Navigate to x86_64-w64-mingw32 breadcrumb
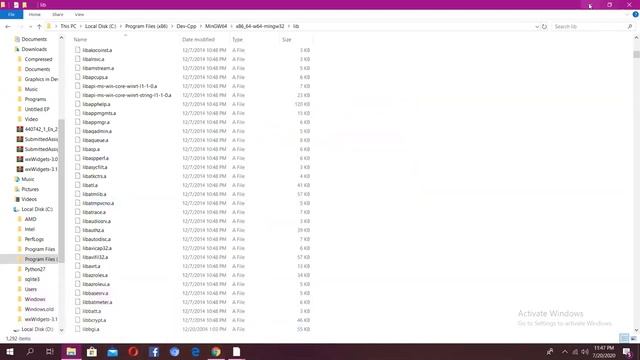Screen dimensions: 640x360 pos(260,26)
